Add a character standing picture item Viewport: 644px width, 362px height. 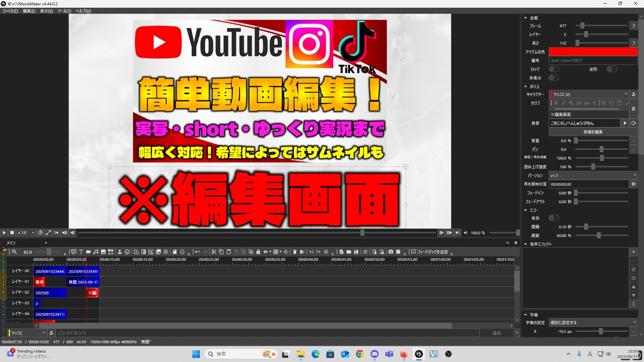(x=119, y=252)
